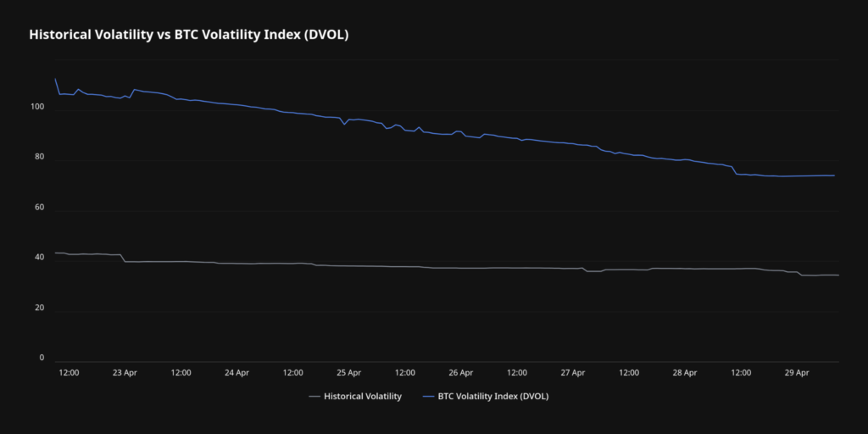
Task: Click the 24 Apr x-axis label
Action: (236, 372)
